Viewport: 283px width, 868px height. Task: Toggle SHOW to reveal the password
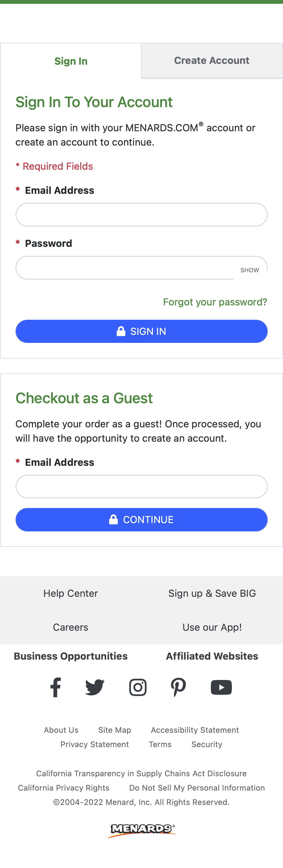point(250,270)
